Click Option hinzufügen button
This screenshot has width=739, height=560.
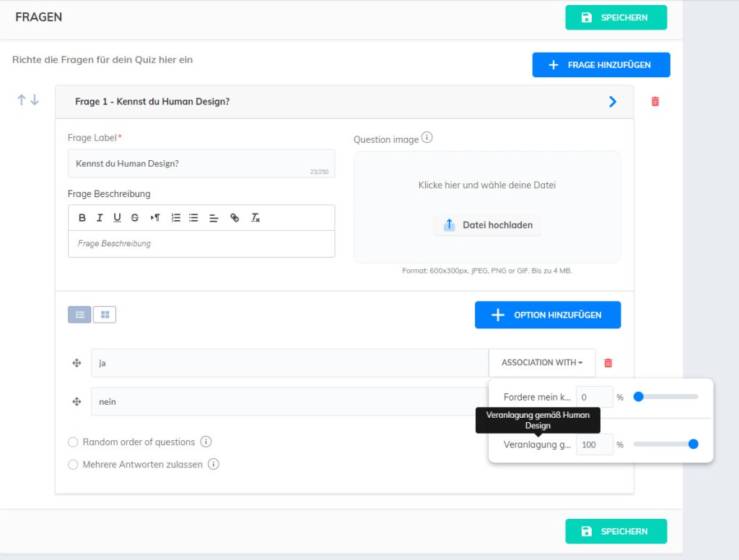point(547,315)
